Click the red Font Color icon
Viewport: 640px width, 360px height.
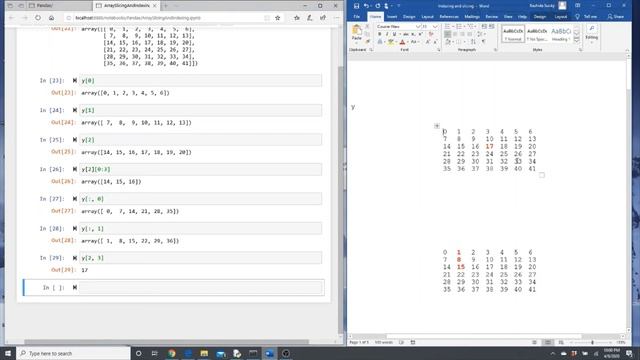(x=402, y=42)
